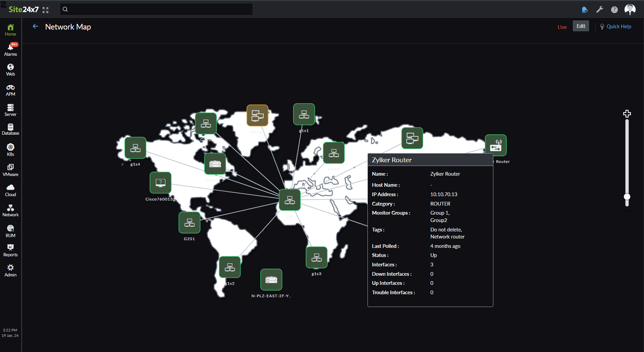
Task: Select the central hub node with many links
Action: (x=290, y=200)
